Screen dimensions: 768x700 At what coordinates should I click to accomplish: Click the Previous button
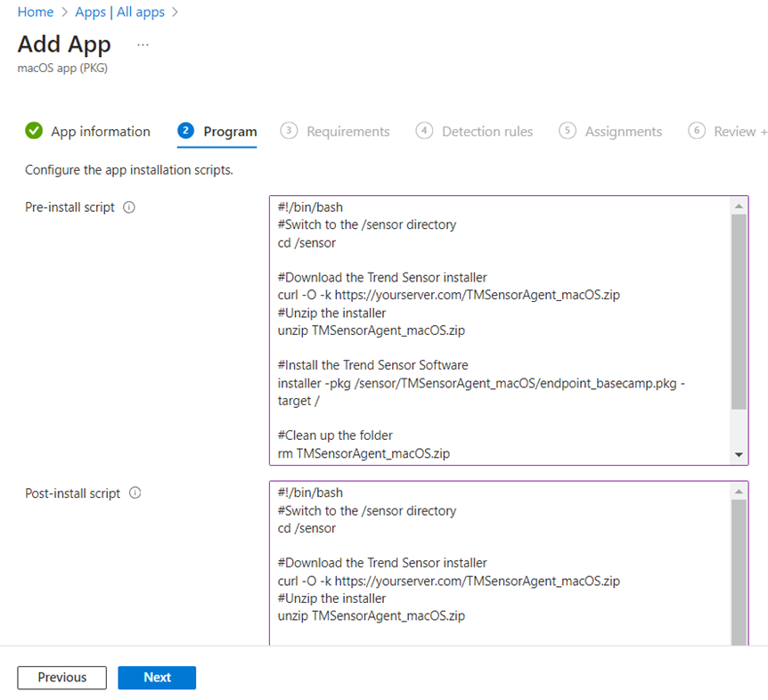pyautogui.click(x=61, y=678)
